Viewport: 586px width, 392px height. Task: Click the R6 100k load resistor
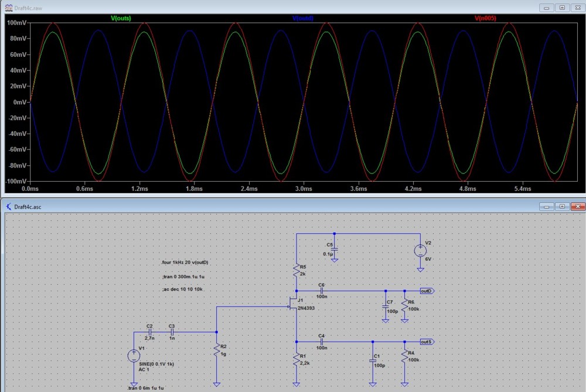coord(404,306)
